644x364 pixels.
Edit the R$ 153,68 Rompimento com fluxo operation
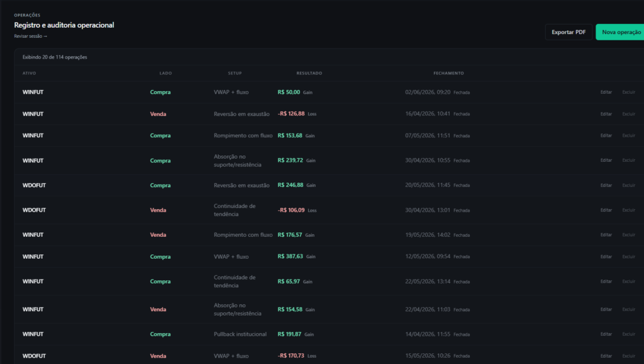606,135
